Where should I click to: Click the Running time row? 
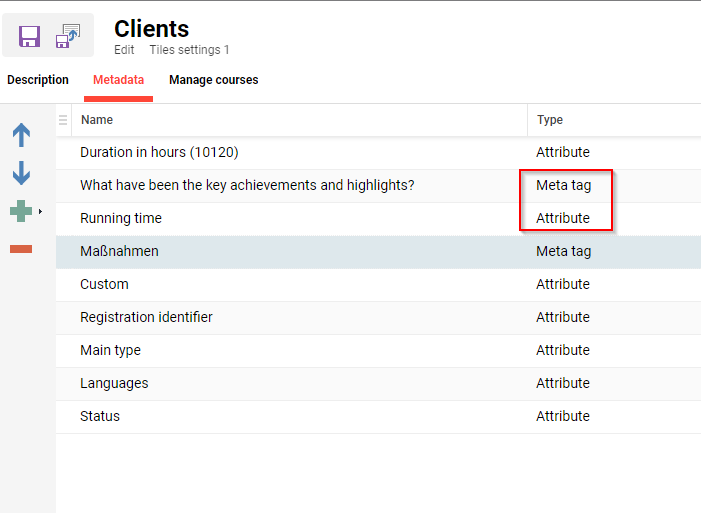point(121,219)
